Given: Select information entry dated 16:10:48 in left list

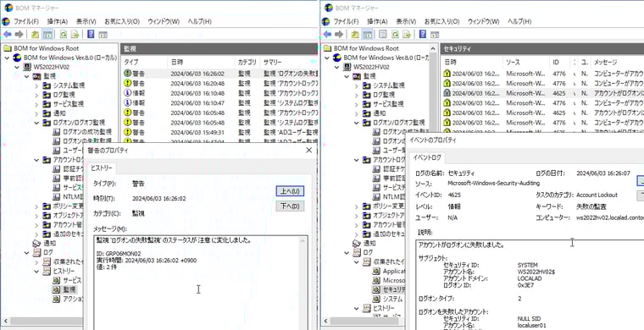Looking at the screenshot, I should point(219,93).
